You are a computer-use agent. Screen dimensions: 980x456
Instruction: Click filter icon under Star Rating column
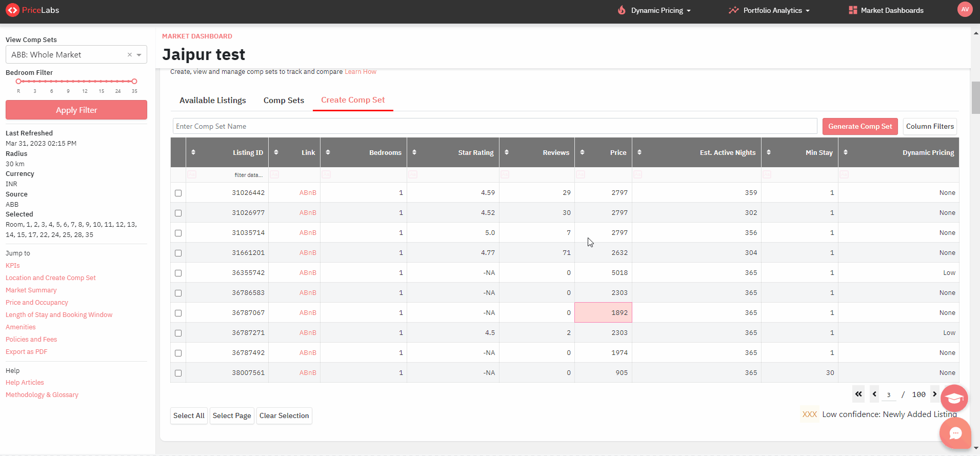pos(413,175)
